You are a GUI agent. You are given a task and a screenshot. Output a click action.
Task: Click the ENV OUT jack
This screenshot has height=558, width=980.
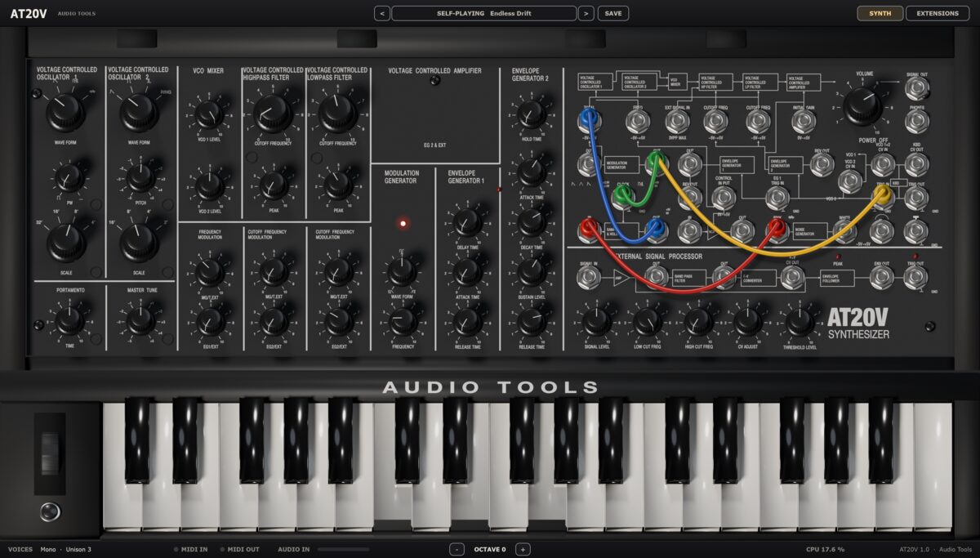881,278
